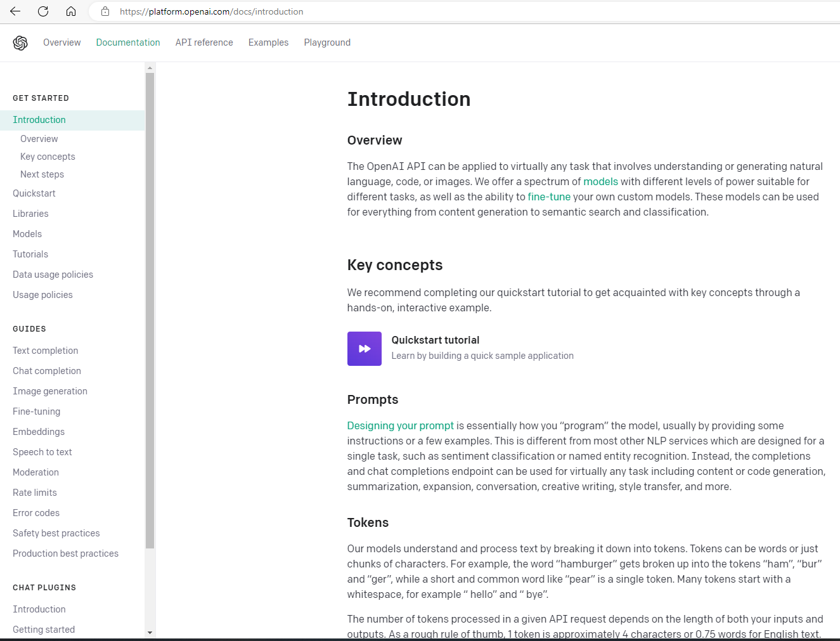Click the 'Overview' section heading

pos(375,140)
